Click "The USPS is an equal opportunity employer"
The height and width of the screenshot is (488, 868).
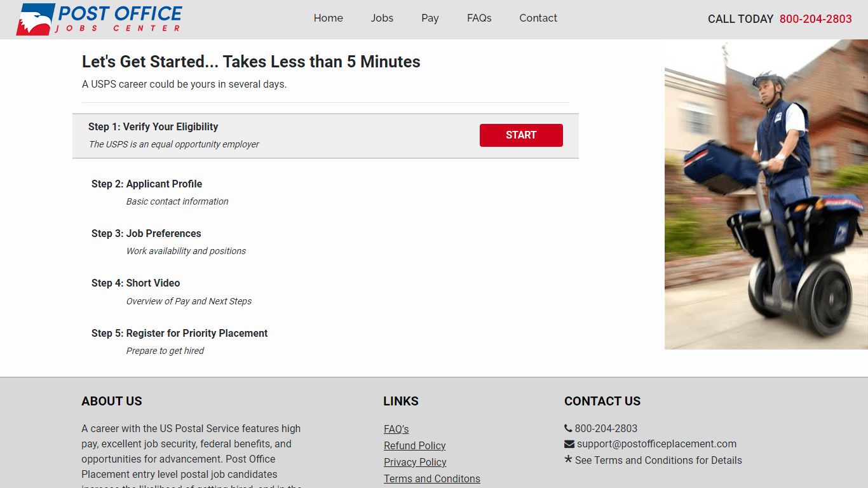click(174, 144)
